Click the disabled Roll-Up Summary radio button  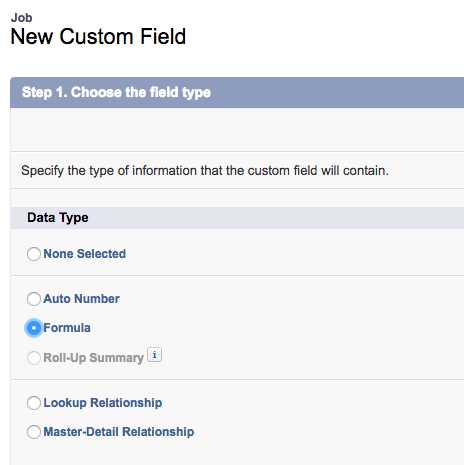(34, 358)
